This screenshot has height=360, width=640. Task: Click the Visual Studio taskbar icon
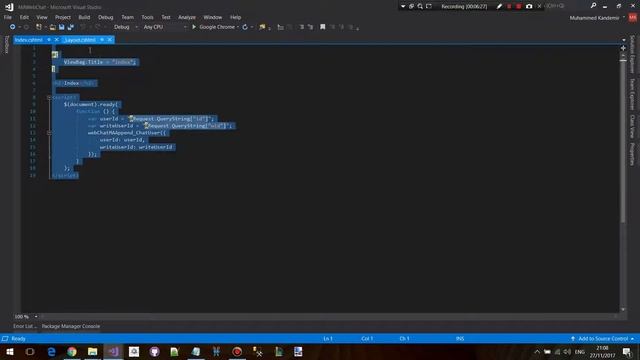[113, 351]
